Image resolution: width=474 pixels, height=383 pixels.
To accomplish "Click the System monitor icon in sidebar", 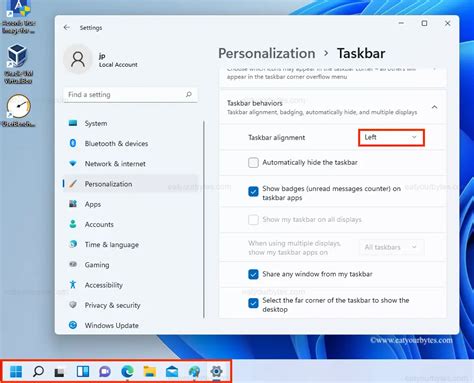I will pos(73,123).
